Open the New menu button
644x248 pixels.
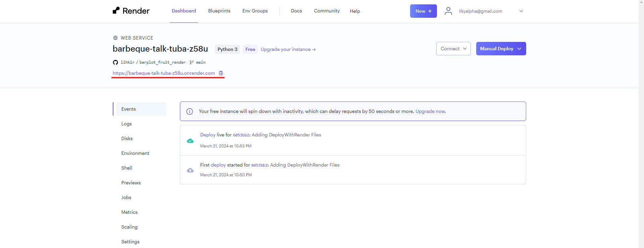424,11
